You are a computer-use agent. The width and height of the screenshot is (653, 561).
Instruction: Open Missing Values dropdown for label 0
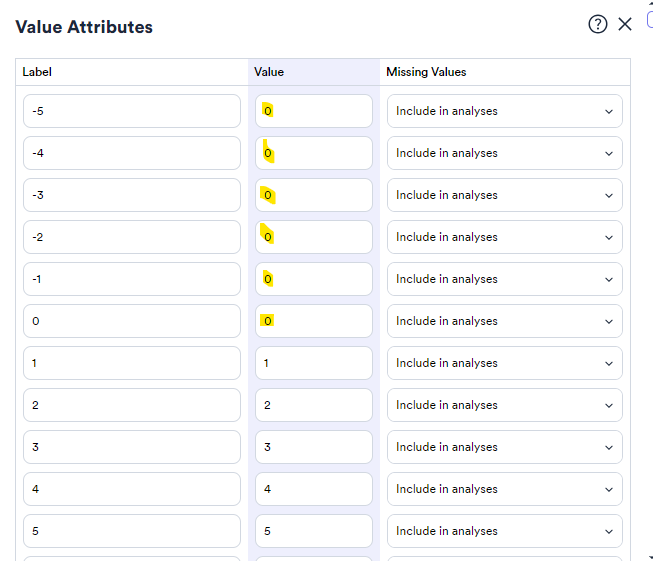coord(505,321)
